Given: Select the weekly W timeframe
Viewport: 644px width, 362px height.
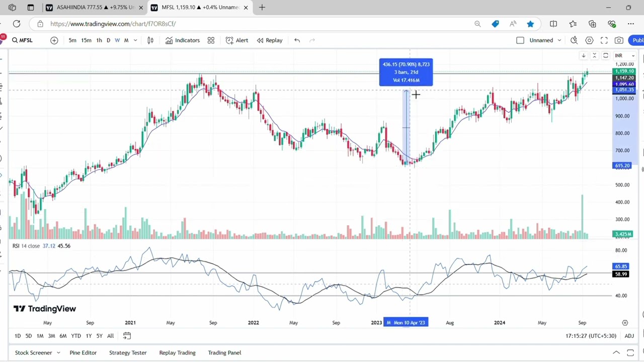Looking at the screenshot, I should click(x=117, y=40).
